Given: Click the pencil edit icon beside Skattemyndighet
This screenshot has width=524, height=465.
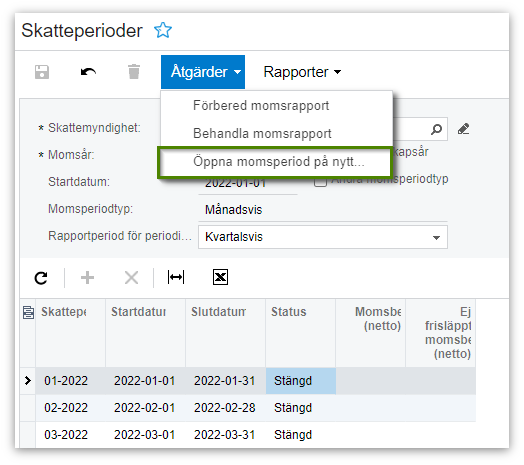Looking at the screenshot, I should click(464, 129).
